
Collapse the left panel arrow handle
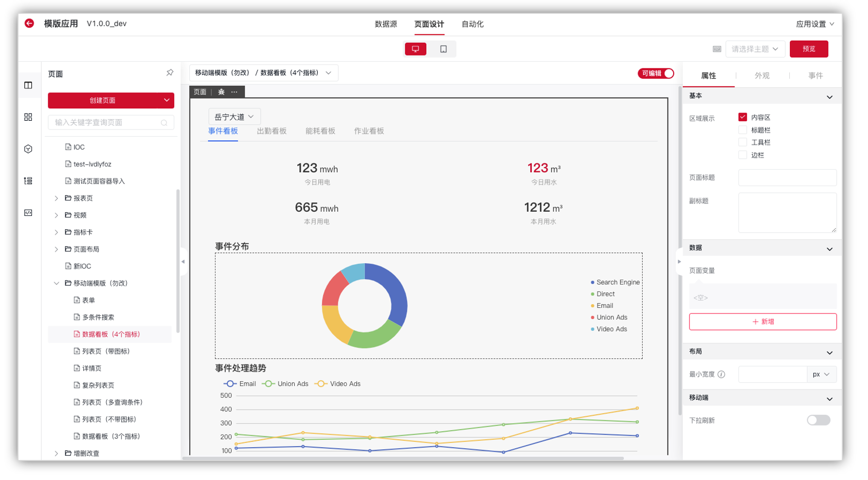click(183, 262)
